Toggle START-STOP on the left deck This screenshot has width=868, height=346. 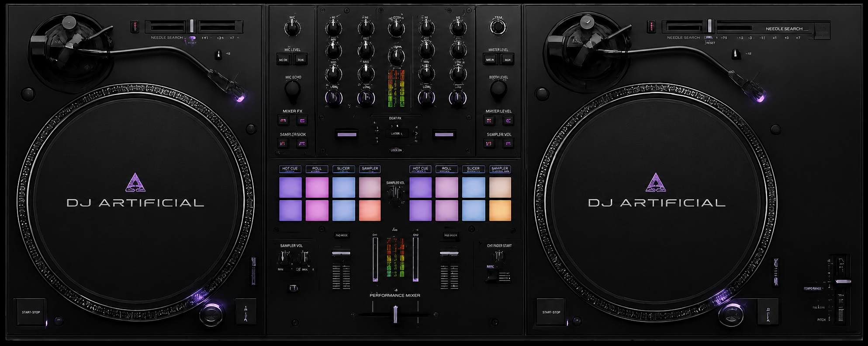coord(31,312)
